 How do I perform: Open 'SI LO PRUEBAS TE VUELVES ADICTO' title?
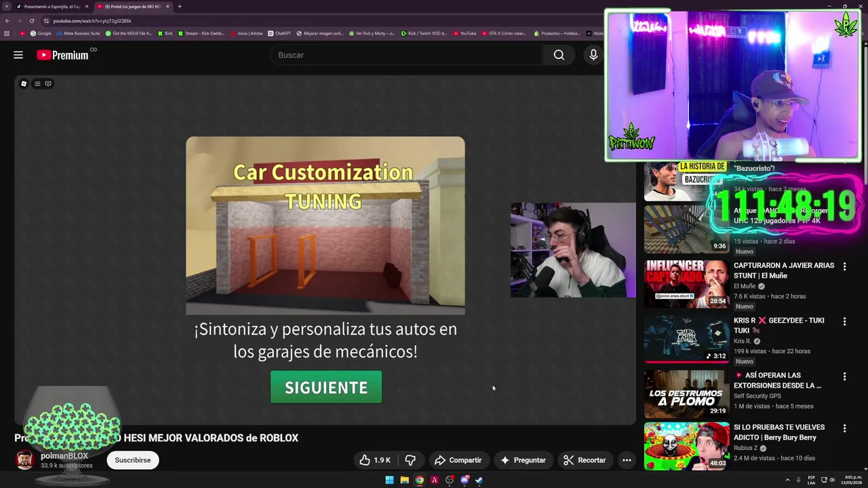tap(779, 432)
